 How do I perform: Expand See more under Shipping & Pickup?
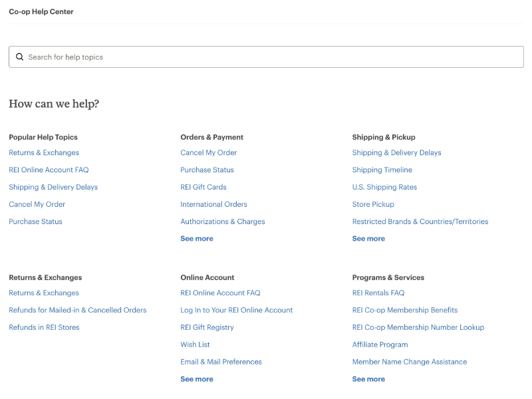[368, 239]
